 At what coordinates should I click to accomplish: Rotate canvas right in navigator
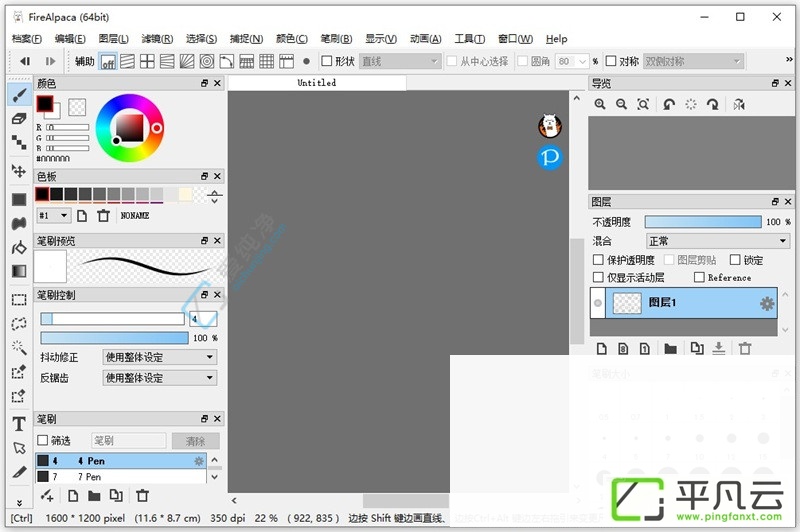coord(713,105)
